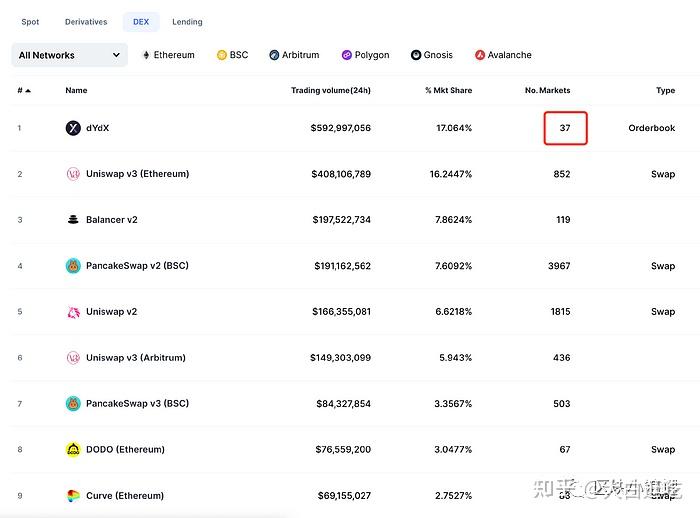Image resolution: width=700 pixels, height=518 pixels.
Task: Sort by Trading volume(24h) column header
Action: click(331, 90)
